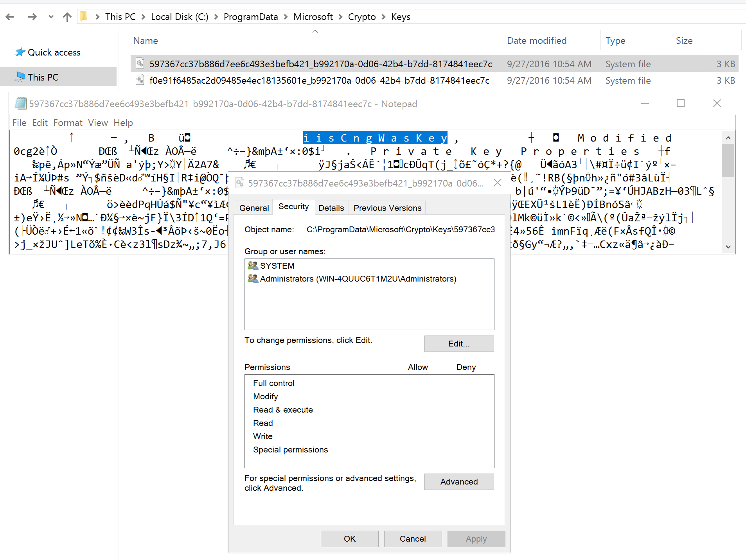Switch to the General tab
This screenshot has width=746, height=560.
click(254, 208)
